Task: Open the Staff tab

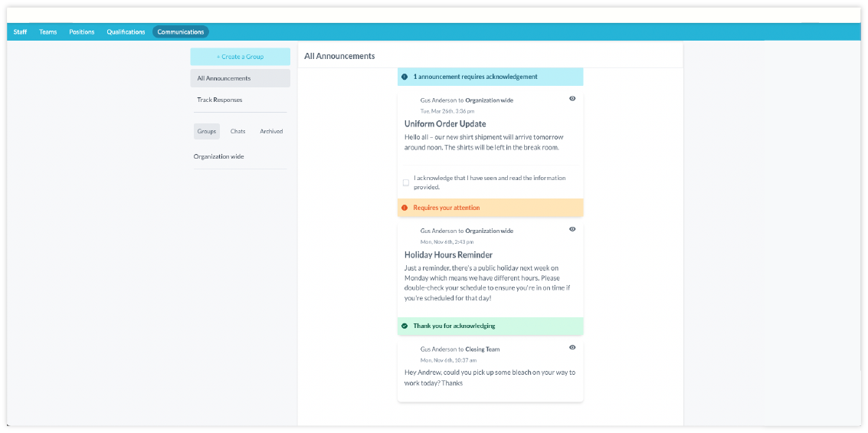Action: pyautogui.click(x=20, y=32)
